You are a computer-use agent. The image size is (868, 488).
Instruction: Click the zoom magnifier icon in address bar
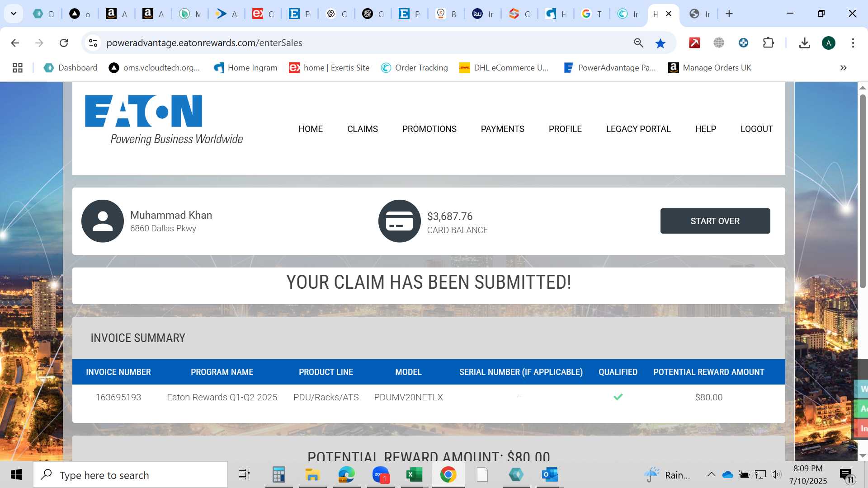(638, 43)
